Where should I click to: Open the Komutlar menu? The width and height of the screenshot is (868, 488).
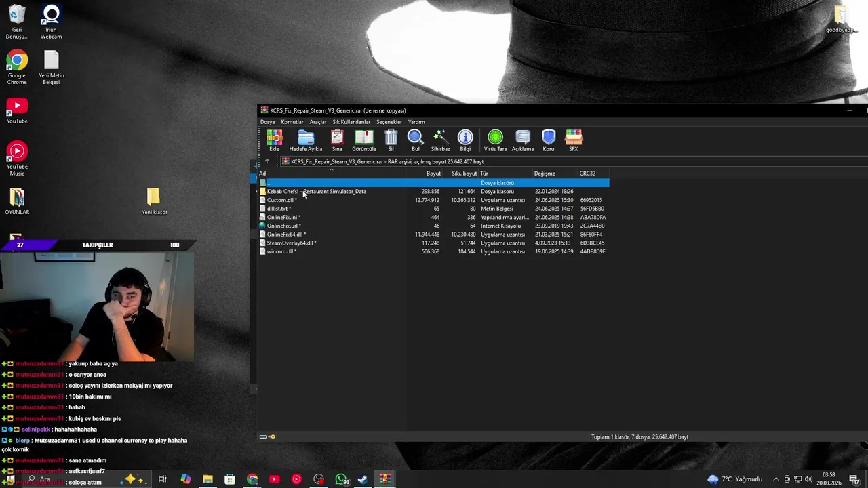292,122
